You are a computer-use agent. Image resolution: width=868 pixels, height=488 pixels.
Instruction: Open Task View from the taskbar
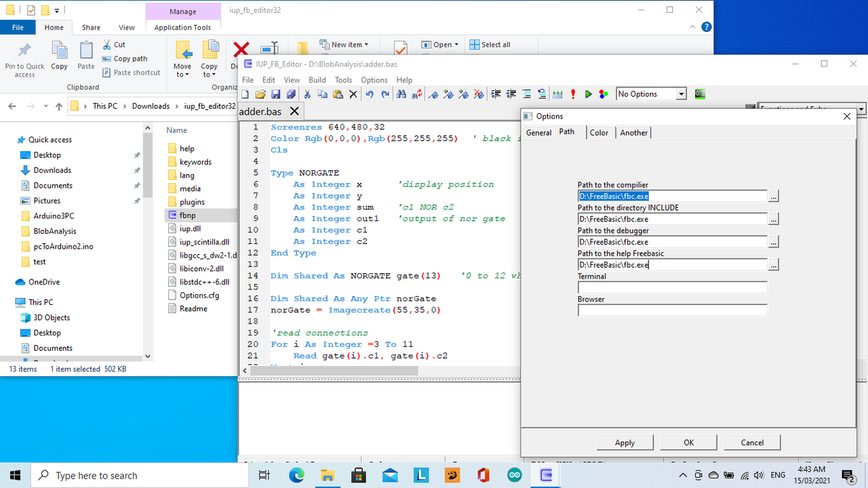pos(264,475)
